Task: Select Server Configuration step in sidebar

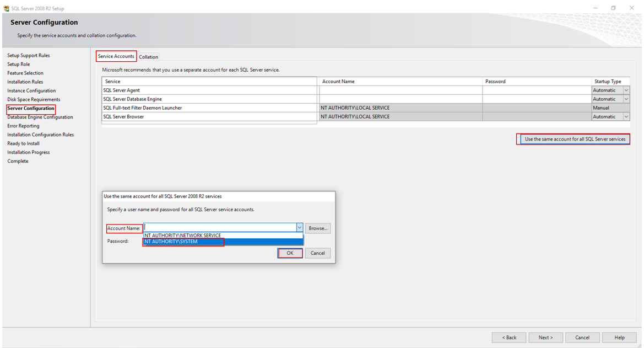Action: coord(31,108)
